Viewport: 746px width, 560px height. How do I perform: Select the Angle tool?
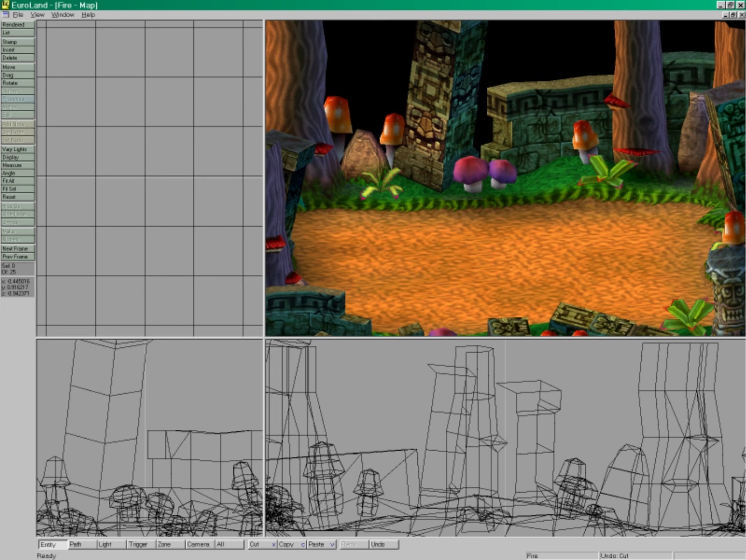pyautogui.click(x=18, y=173)
